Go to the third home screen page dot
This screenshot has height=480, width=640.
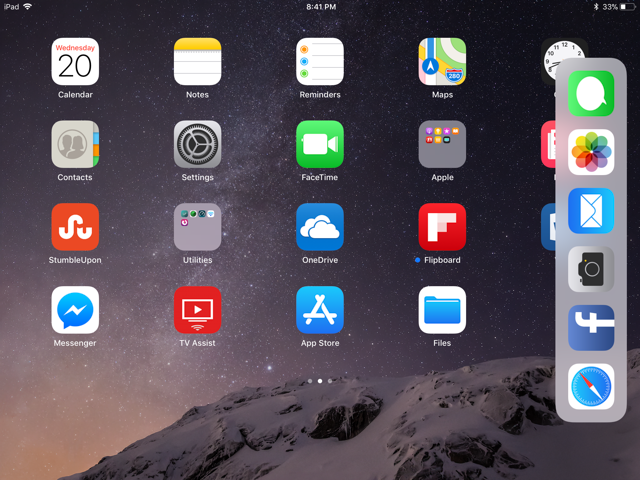[330, 381]
